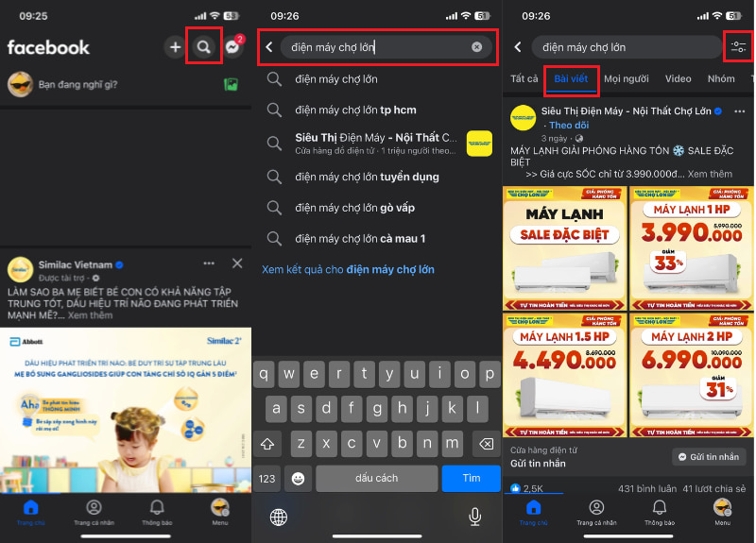Select suggestion 'điện máy chợ lớn gò vấp'
The width and height of the screenshot is (756, 543).
click(377, 208)
